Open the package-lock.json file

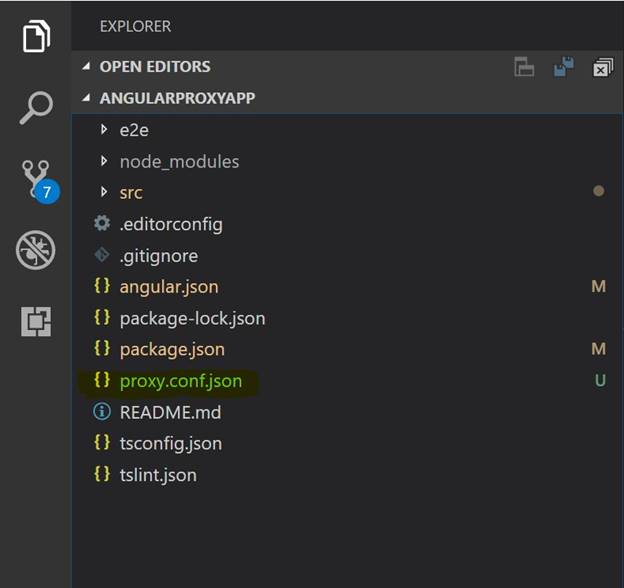tap(193, 318)
